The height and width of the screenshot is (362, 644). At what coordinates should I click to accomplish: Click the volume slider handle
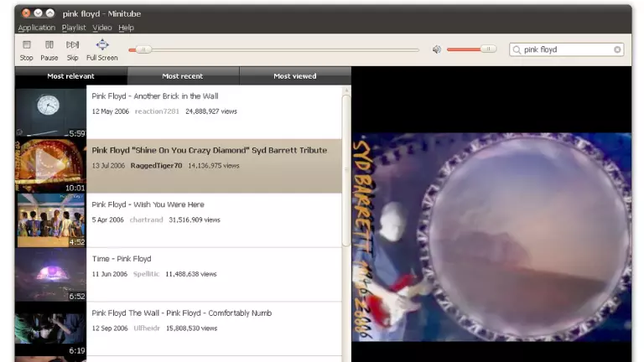pyautogui.click(x=488, y=49)
